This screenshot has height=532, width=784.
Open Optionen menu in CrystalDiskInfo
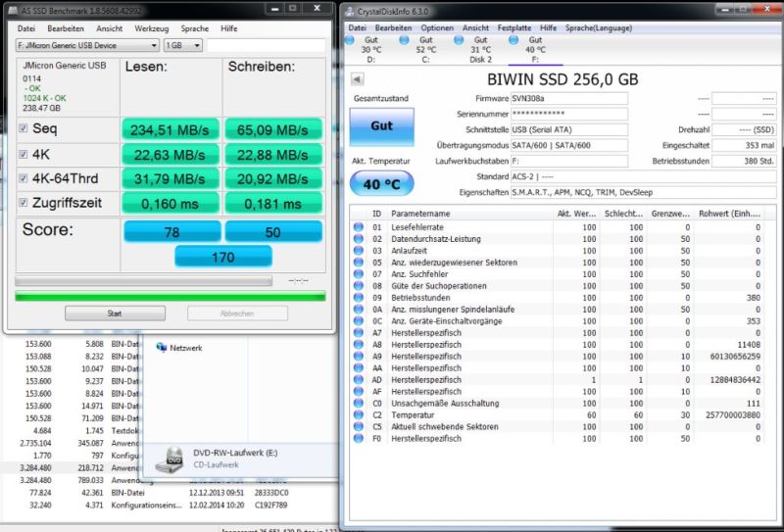click(437, 28)
